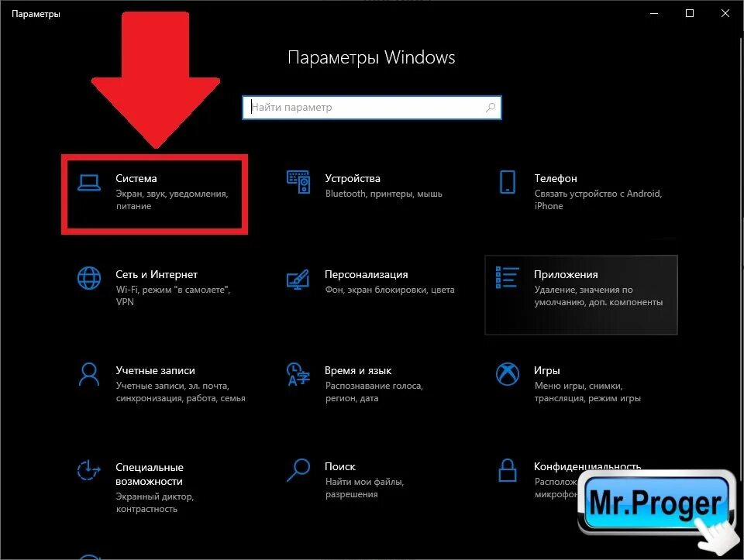Open the Специальные возможности accessibility icon
The width and height of the screenshot is (744, 560).
(x=88, y=470)
